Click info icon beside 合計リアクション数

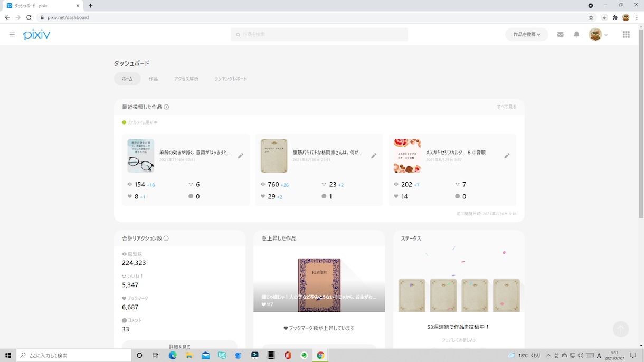point(166,239)
